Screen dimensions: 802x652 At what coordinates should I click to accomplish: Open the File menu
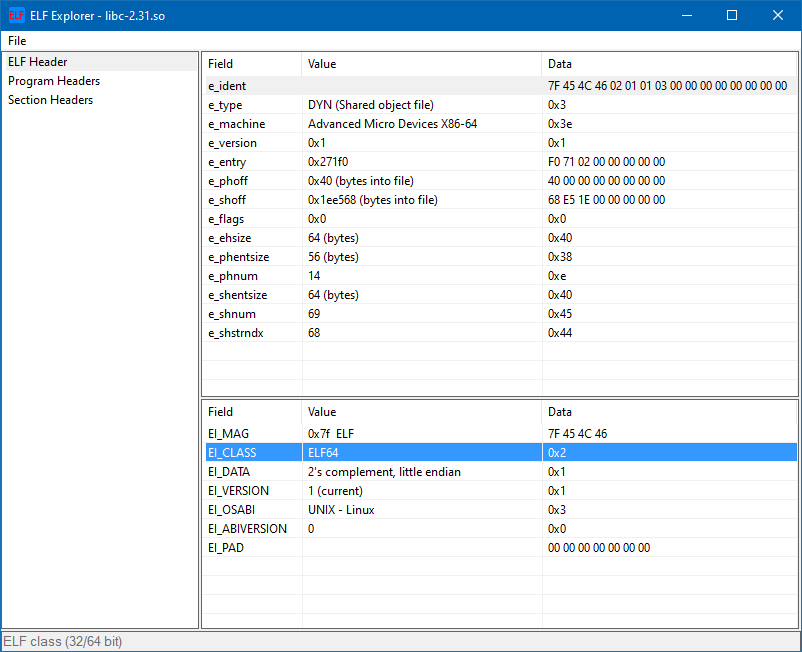click(17, 41)
